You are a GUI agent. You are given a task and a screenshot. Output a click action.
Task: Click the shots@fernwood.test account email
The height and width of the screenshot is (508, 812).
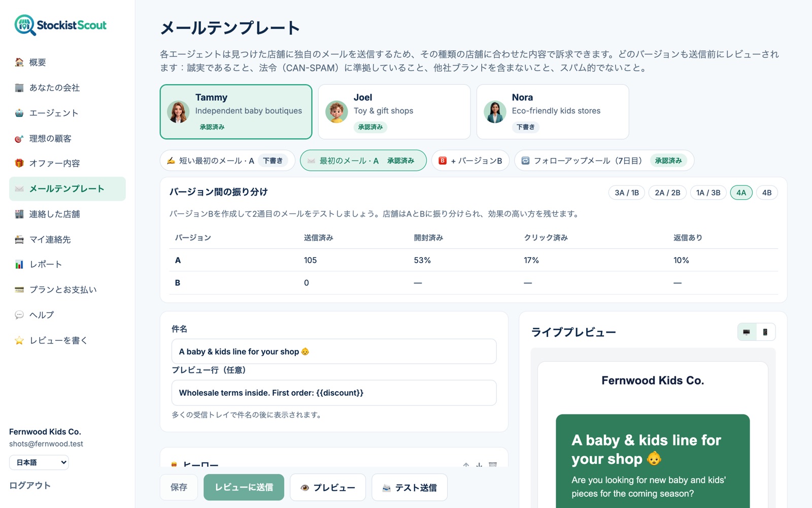click(x=46, y=444)
